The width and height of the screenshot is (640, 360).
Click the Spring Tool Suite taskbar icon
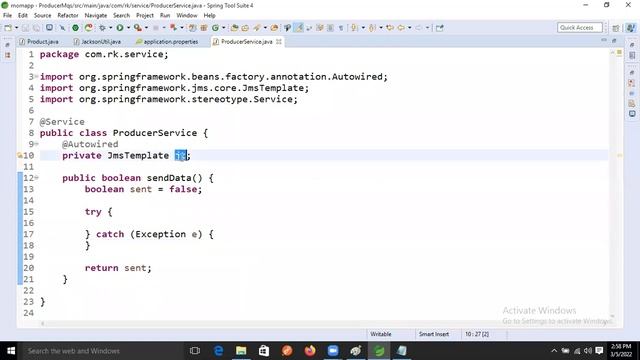pyautogui.click(x=379, y=351)
